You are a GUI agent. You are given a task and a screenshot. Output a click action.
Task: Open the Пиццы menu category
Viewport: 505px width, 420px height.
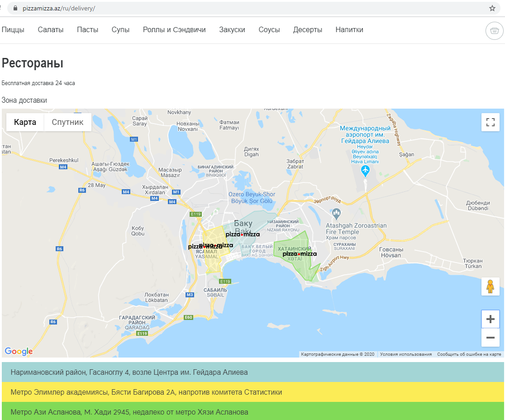13,29
